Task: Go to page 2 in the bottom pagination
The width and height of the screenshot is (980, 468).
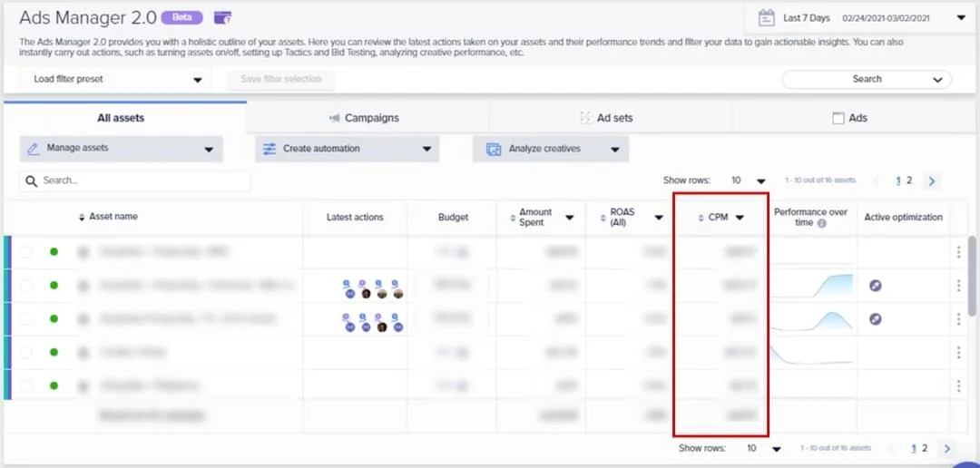Action: click(x=925, y=449)
